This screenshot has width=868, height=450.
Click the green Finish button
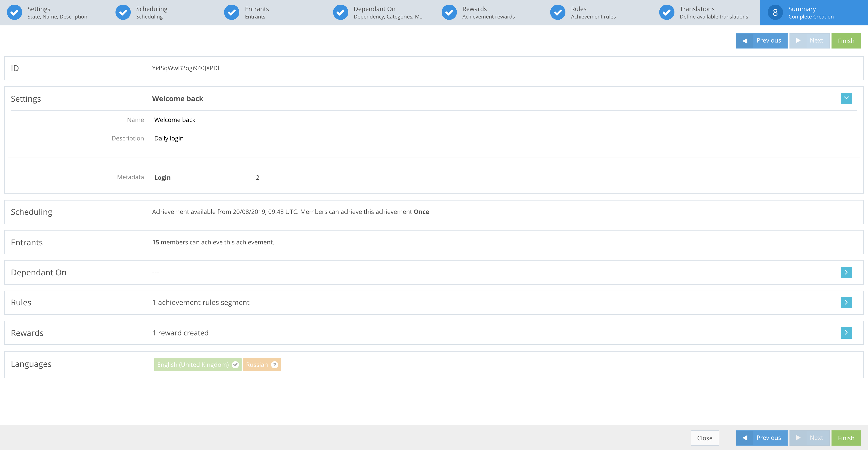tap(846, 40)
